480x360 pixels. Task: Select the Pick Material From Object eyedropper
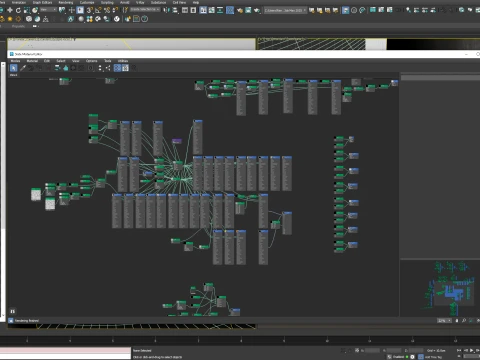click(x=23, y=68)
